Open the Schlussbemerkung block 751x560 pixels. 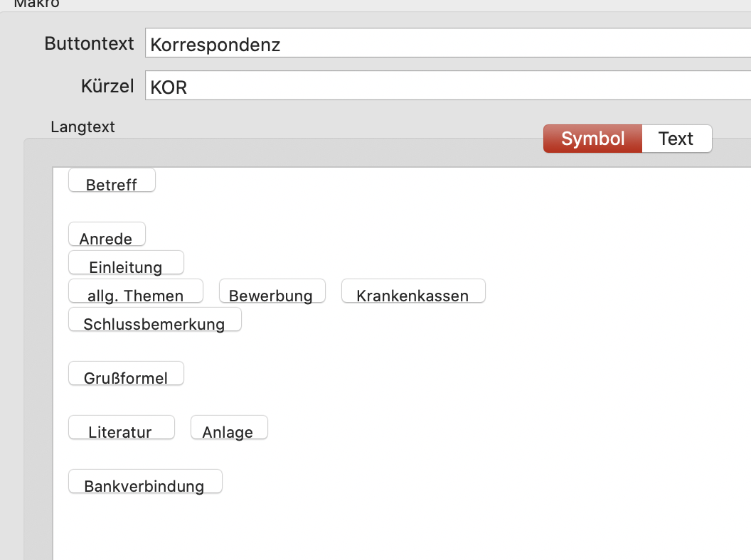pyautogui.click(x=155, y=320)
